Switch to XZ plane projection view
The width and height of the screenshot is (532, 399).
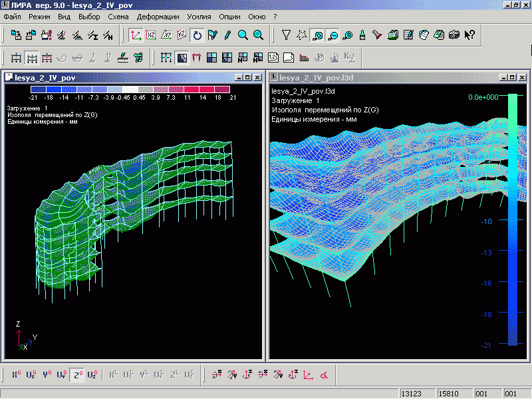tap(151, 35)
